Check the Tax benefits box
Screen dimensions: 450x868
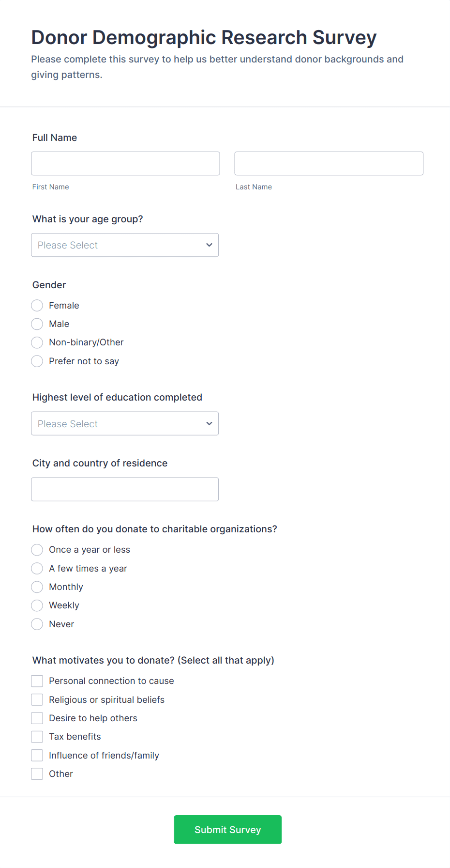tap(37, 737)
